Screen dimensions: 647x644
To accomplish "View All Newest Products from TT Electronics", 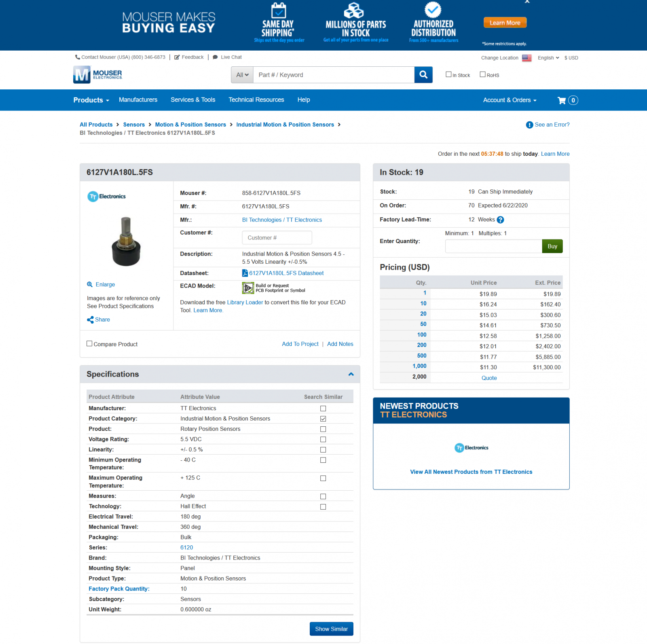I will [x=471, y=472].
